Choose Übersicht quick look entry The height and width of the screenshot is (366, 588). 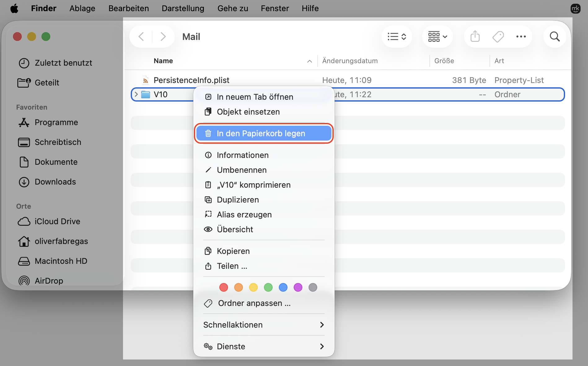(264, 229)
